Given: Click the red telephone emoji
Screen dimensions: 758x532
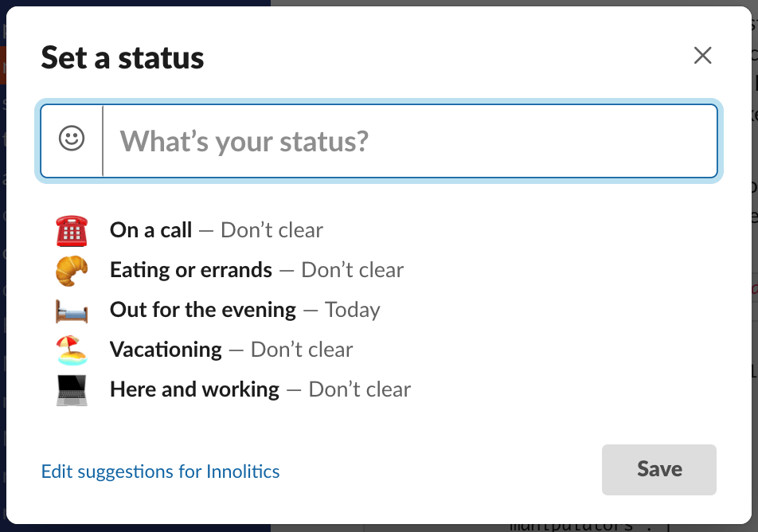Looking at the screenshot, I should coord(72,231).
